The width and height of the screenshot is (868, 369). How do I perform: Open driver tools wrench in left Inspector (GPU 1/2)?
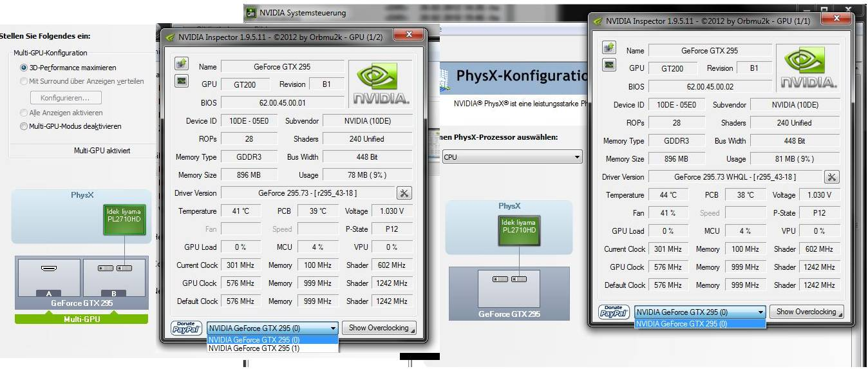point(404,193)
